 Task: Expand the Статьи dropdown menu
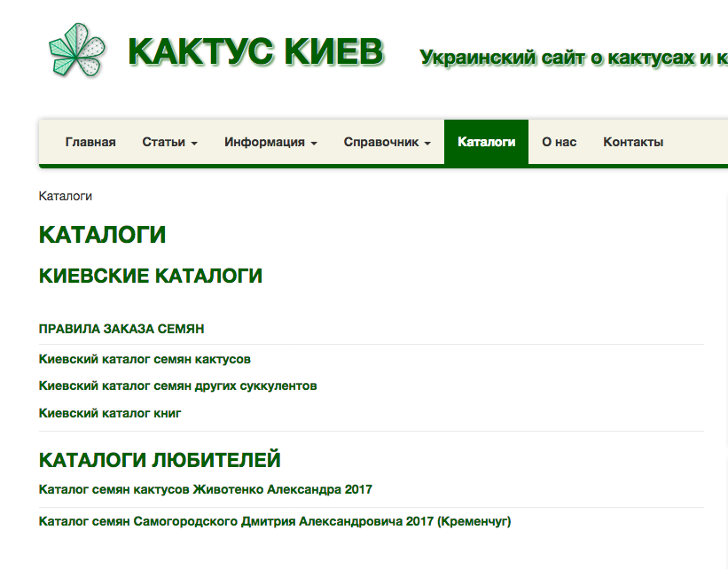click(170, 142)
